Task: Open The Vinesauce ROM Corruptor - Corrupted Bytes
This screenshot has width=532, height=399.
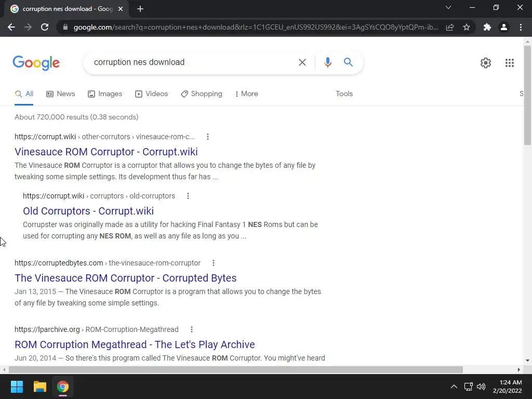Action: tap(126, 278)
